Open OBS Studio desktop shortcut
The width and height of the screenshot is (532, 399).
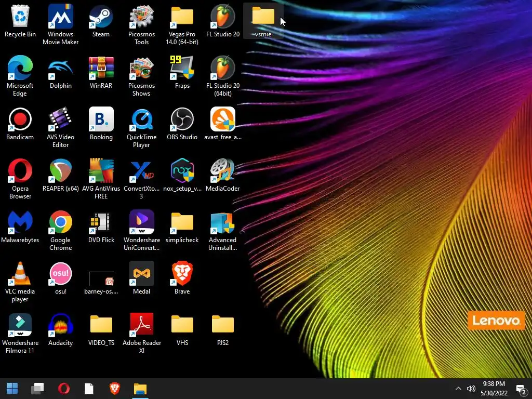pyautogui.click(x=182, y=124)
